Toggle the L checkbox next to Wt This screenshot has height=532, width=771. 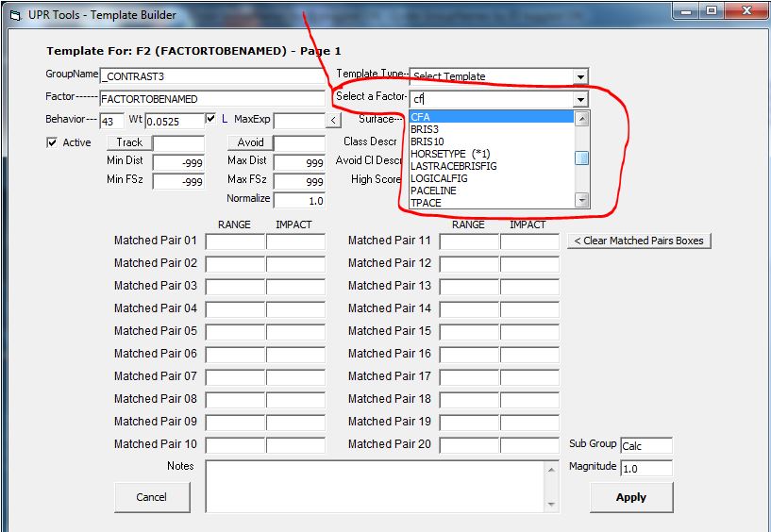tap(211, 119)
